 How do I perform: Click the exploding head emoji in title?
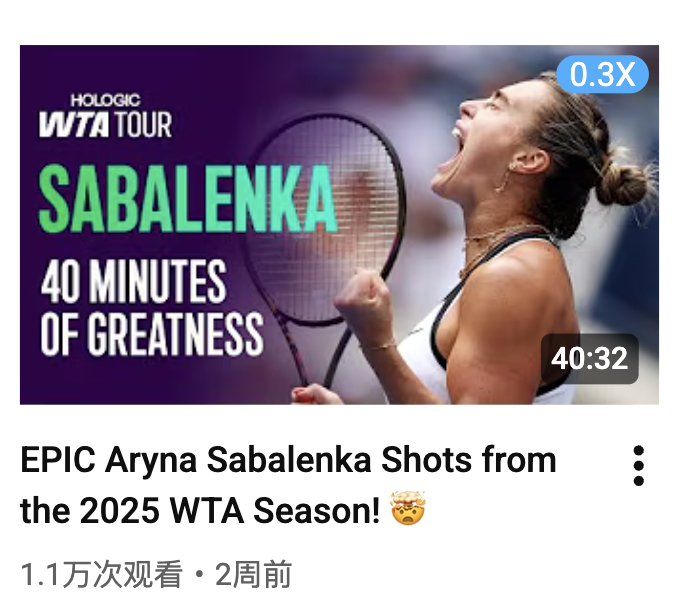[408, 509]
